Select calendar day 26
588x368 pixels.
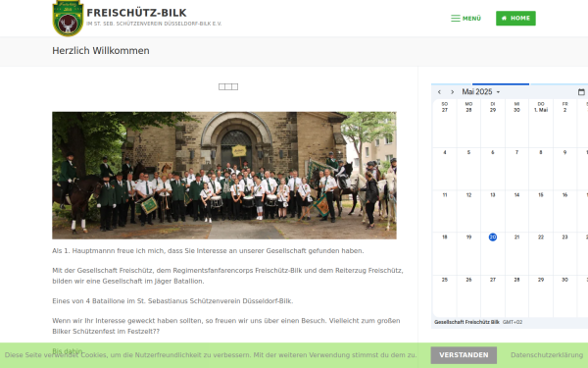(x=468, y=280)
